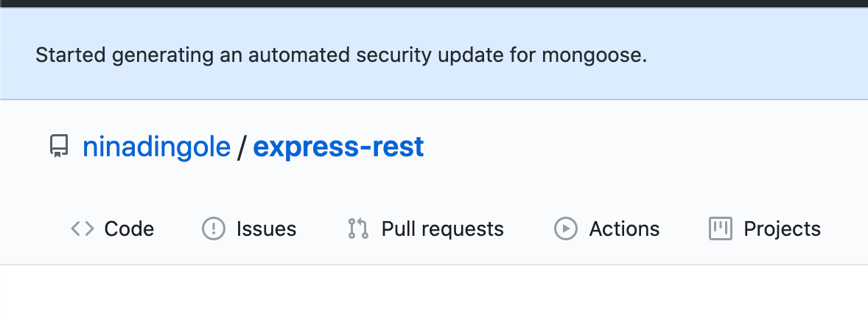Open the Code tab

129,229
